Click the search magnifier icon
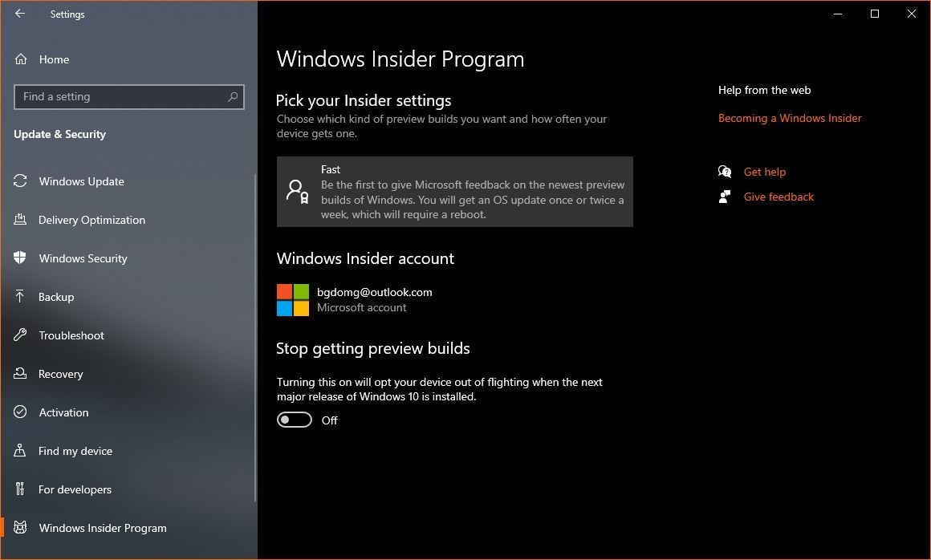This screenshot has width=931, height=560. click(233, 97)
